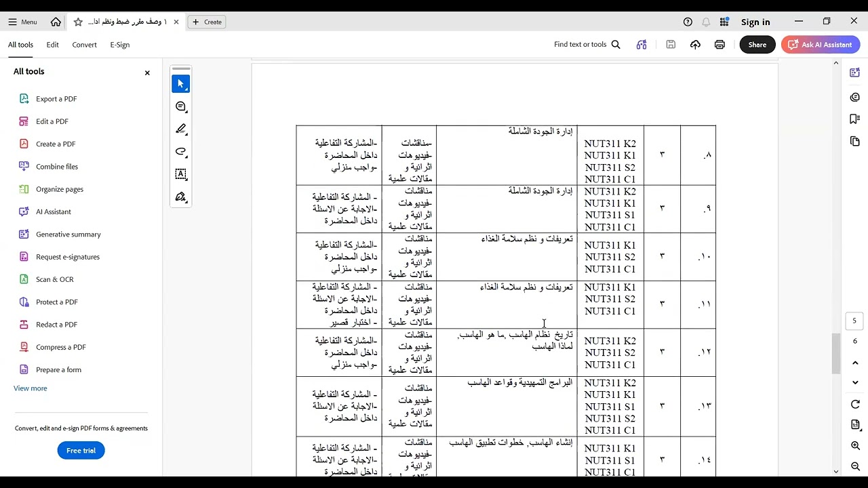This screenshot has width=868, height=488.
Task: Click the Save icon
Action: tap(671, 45)
